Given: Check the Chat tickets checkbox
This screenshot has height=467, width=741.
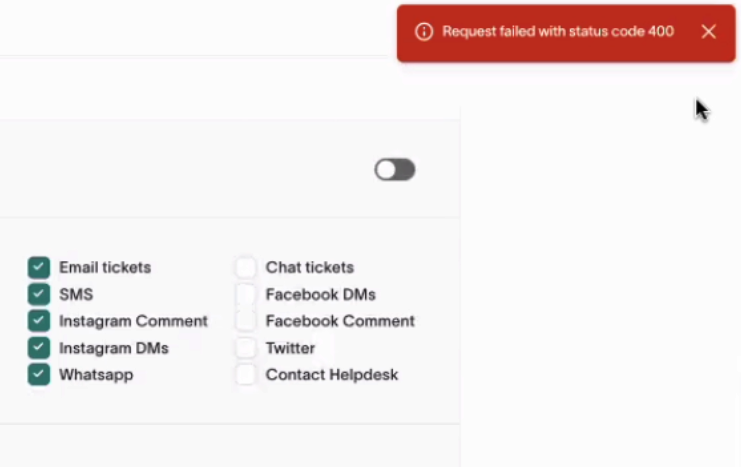Looking at the screenshot, I should (245, 268).
